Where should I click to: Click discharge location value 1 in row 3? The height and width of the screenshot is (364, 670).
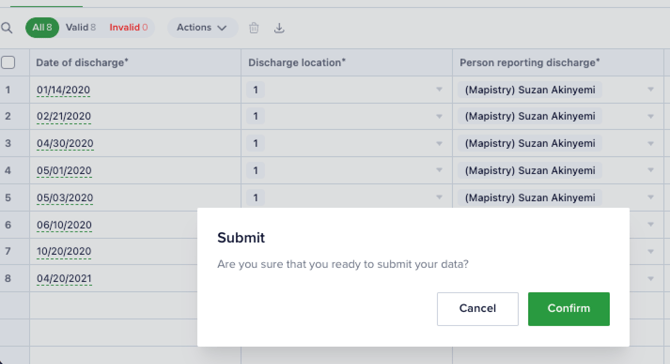click(x=256, y=143)
